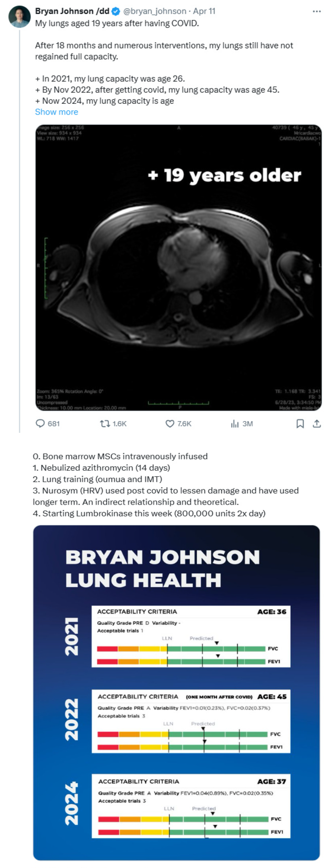Screen dimensions: 329x868
Task: Expand tweet text with Show more
Action: pyautogui.click(x=56, y=112)
